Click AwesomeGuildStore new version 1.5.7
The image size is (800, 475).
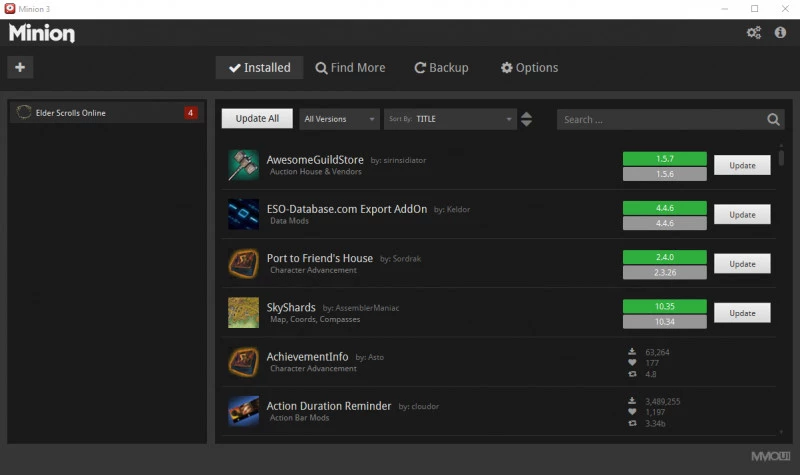664,159
